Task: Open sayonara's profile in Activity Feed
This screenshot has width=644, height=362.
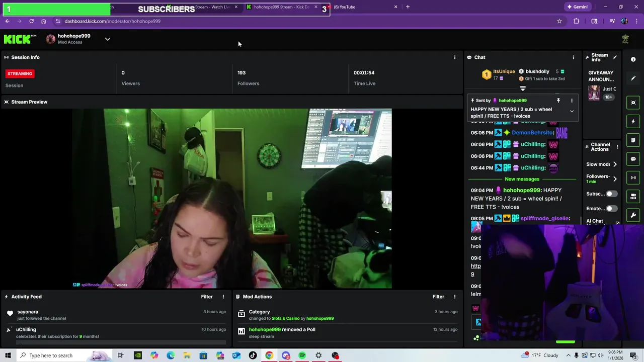Action: [28, 312]
